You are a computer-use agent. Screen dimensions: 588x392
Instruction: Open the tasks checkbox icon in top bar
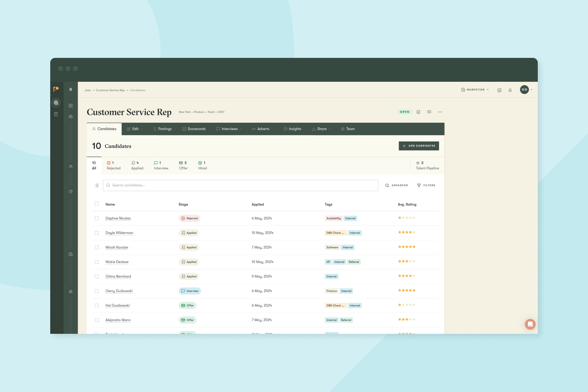[499, 90]
